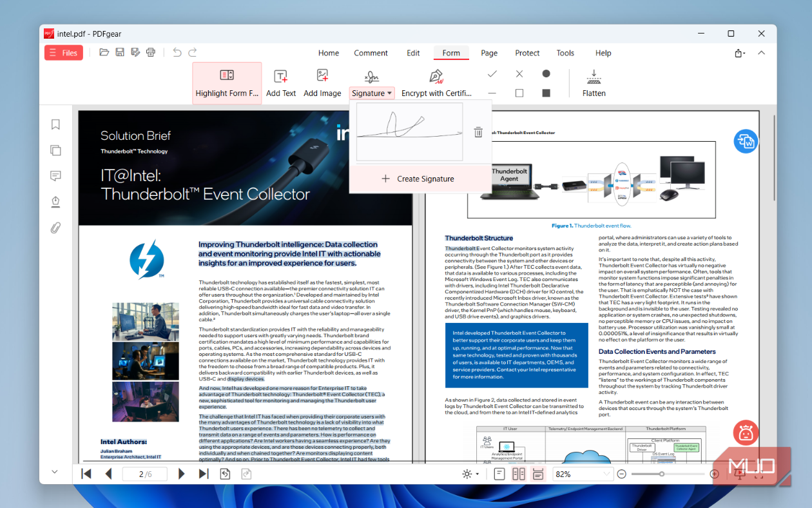Click the page number input field
This screenshot has height=508, width=812.
(145, 474)
